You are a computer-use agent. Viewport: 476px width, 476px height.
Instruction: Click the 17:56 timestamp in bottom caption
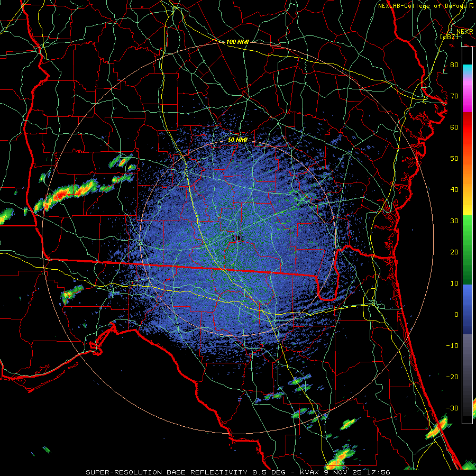378,472
